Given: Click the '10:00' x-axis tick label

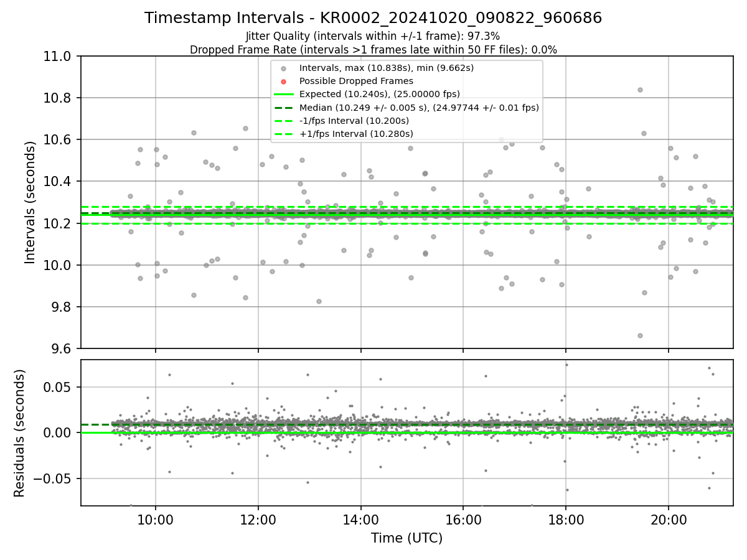Looking at the screenshot, I should point(156,521).
